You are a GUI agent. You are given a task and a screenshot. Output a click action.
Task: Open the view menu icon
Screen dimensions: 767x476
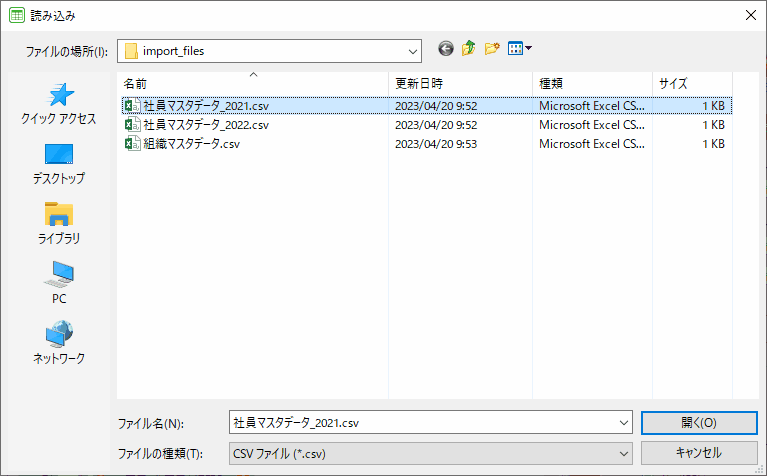[519, 48]
